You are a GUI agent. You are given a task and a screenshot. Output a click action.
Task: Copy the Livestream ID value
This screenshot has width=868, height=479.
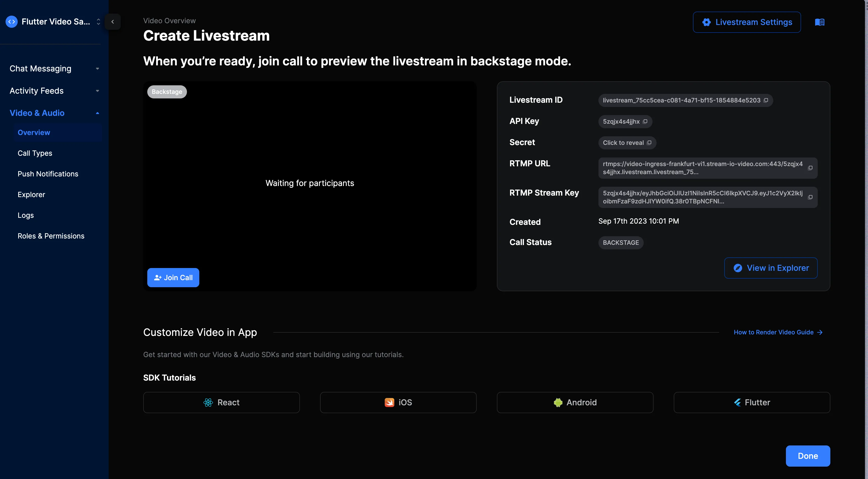click(x=766, y=100)
